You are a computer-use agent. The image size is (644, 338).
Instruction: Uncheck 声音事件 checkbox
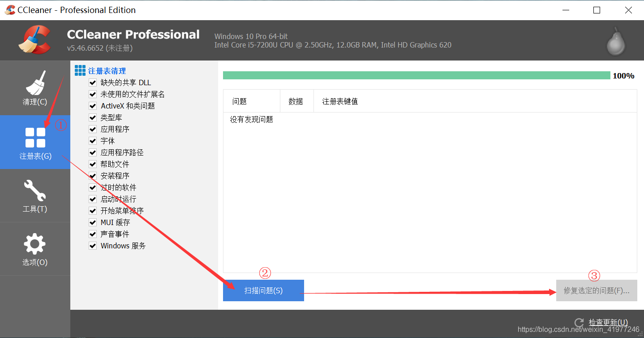[x=93, y=234]
